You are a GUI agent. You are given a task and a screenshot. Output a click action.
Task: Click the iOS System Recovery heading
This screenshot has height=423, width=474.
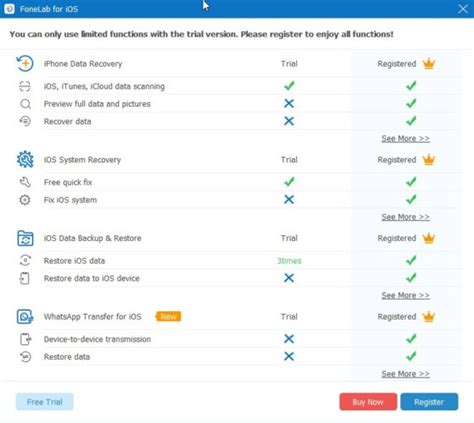coord(82,160)
